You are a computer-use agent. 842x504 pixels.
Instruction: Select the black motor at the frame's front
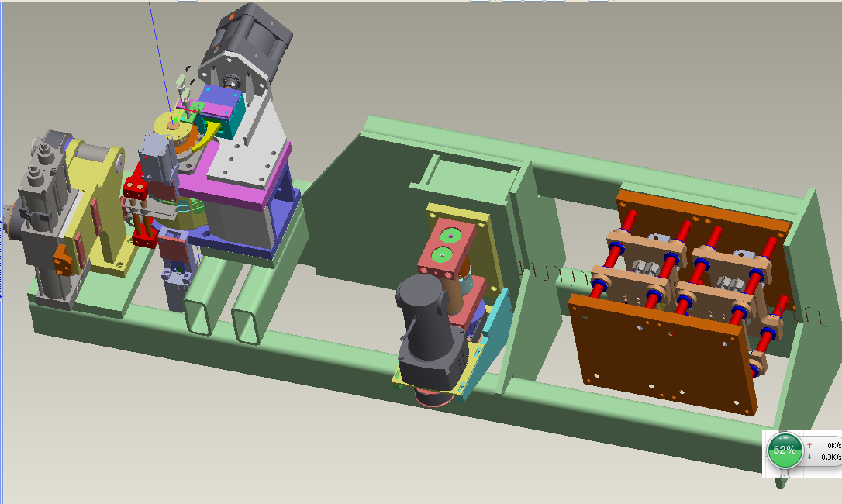click(x=430, y=332)
